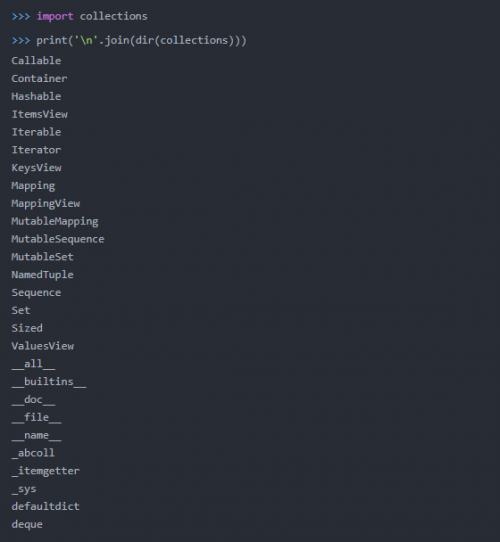
Task: Click the MappingView entry
Action: pos(46,204)
